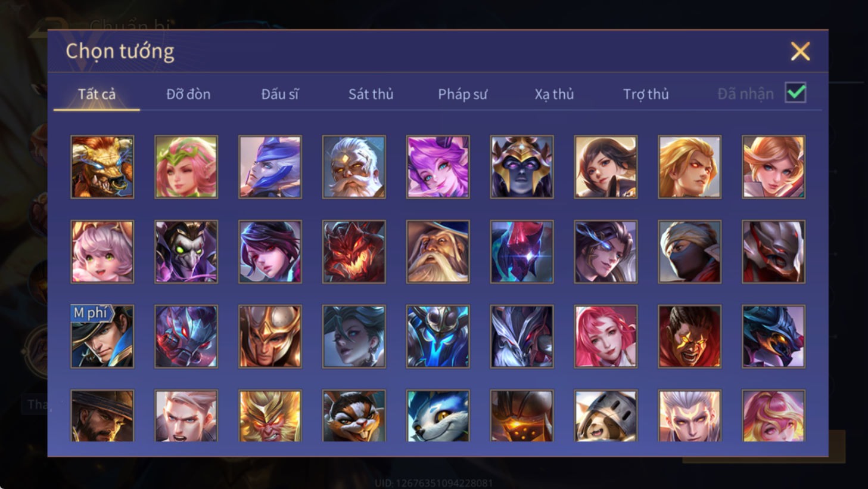Close the 'Chọn tướng' dialog
This screenshot has width=868, height=489.
coord(800,51)
